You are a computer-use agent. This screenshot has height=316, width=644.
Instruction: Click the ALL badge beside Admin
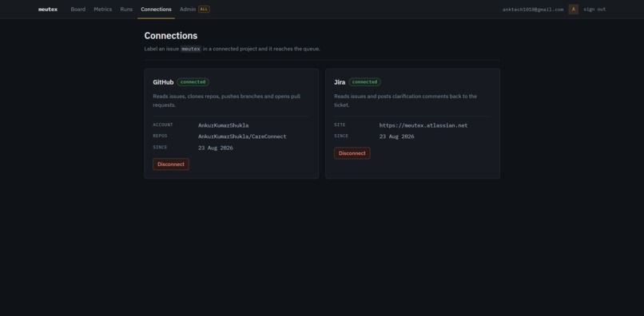pyautogui.click(x=204, y=9)
